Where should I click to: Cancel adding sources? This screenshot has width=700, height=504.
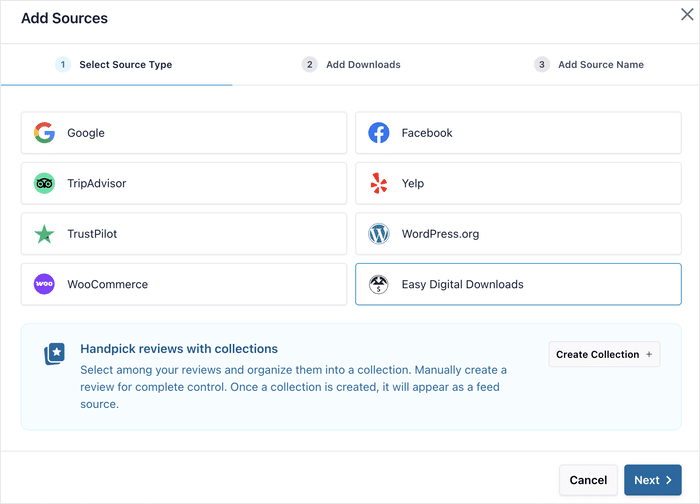click(588, 480)
